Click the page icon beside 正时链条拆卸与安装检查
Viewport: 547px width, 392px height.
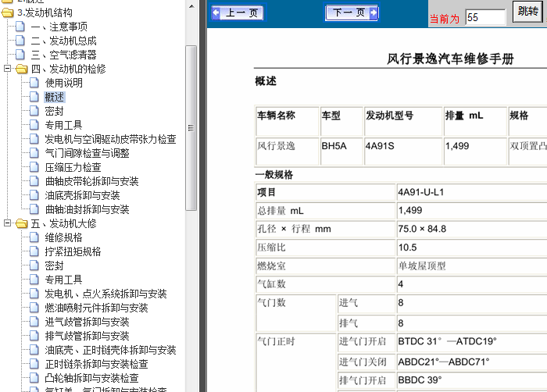(x=34, y=364)
